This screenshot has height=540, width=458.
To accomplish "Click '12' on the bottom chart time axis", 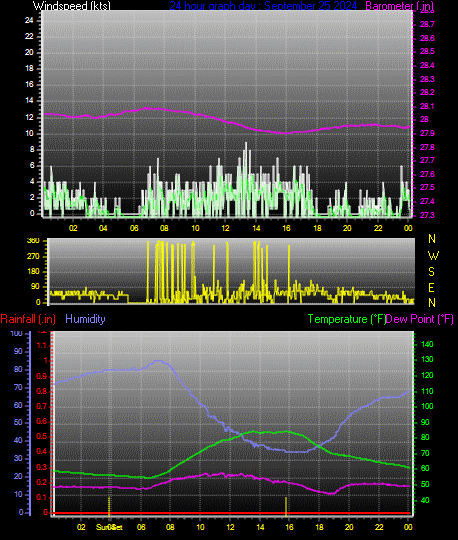I will (230, 527).
